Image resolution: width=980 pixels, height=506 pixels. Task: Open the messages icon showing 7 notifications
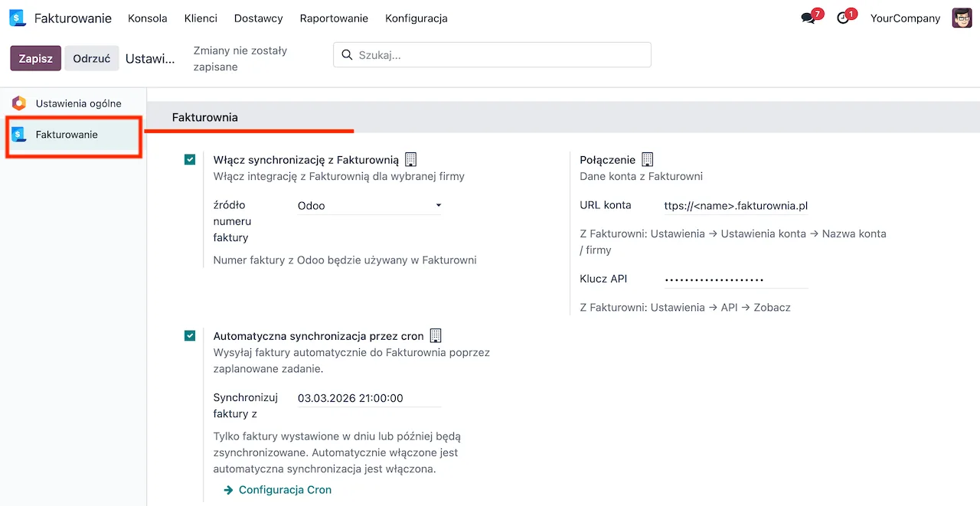[x=806, y=18]
